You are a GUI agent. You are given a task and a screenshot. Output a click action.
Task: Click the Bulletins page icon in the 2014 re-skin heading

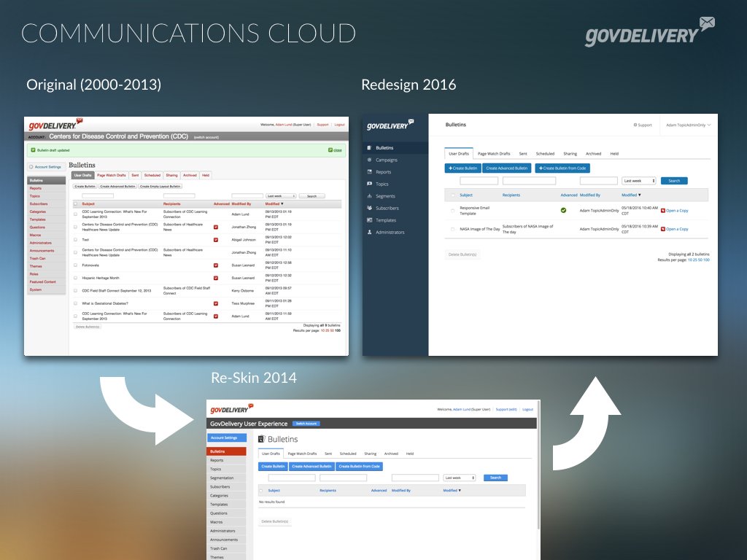[262, 440]
